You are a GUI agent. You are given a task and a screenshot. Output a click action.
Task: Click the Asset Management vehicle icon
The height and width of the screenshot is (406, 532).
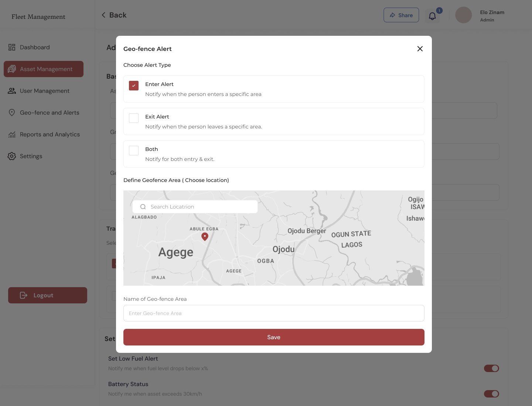(12, 69)
